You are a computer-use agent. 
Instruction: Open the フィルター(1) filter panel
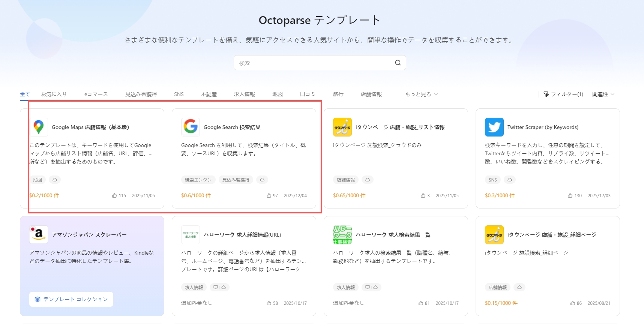pos(563,94)
